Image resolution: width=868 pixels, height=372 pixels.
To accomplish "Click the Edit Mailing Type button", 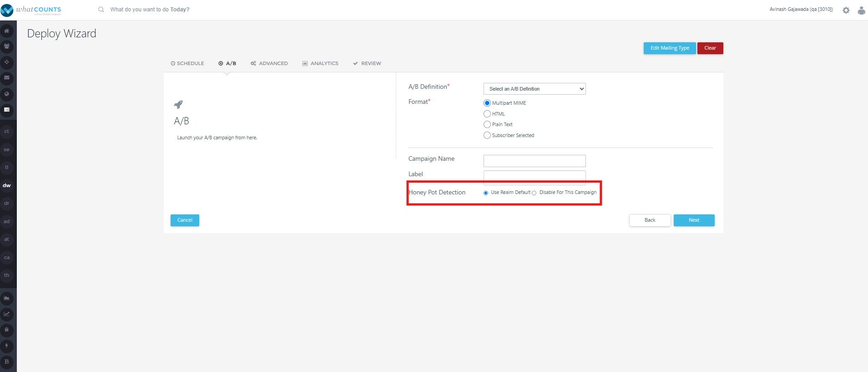I will (x=670, y=48).
